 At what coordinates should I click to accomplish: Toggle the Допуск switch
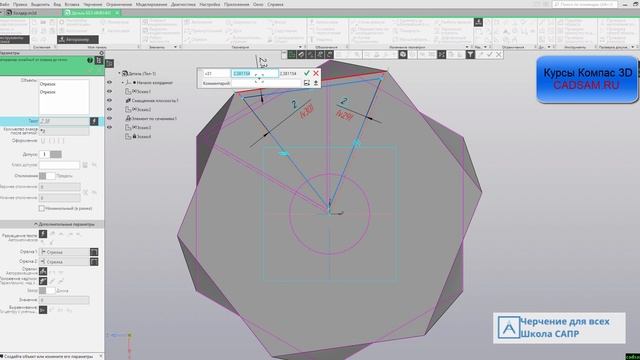coord(51,154)
